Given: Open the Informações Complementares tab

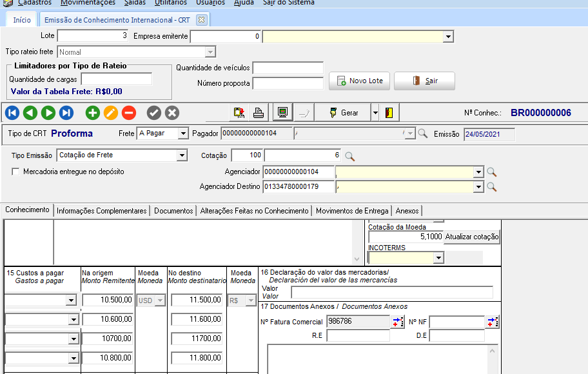Looking at the screenshot, I should [x=102, y=211].
